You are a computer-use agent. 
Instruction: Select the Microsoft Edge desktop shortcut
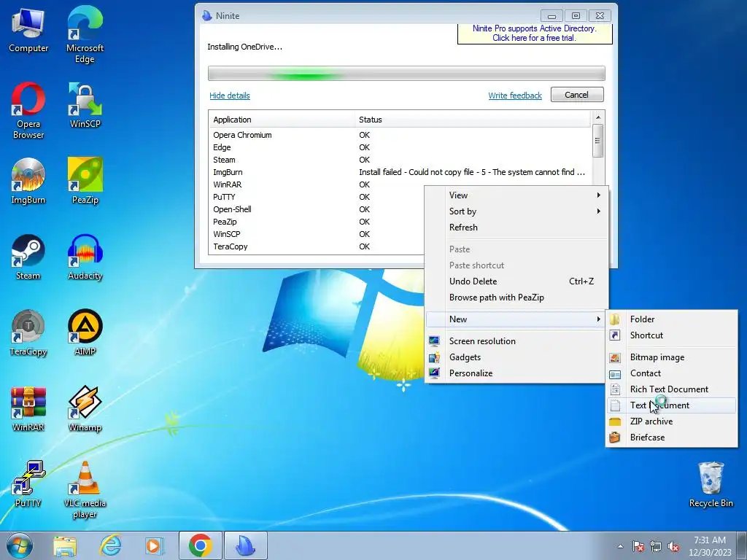click(x=85, y=35)
